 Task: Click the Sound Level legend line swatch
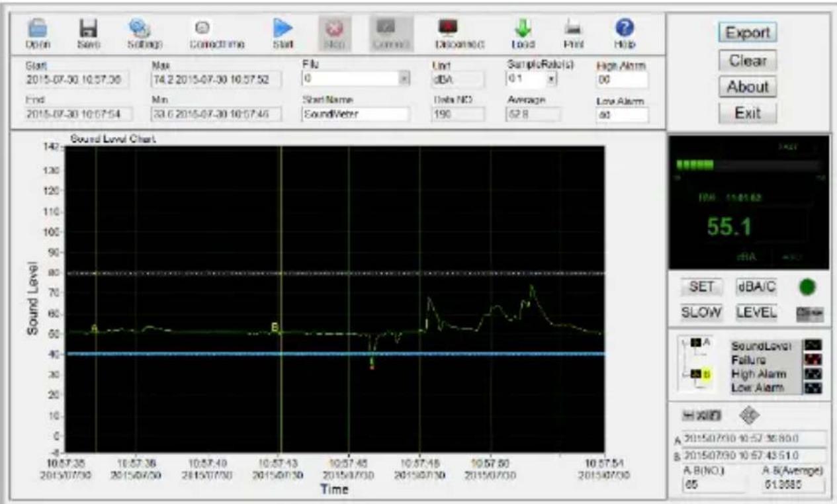[x=812, y=345]
